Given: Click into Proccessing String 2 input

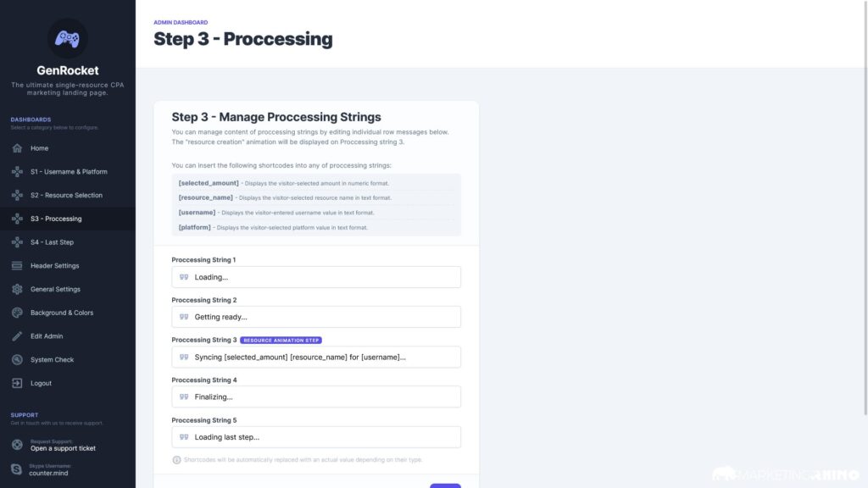Looking at the screenshot, I should click(x=316, y=317).
